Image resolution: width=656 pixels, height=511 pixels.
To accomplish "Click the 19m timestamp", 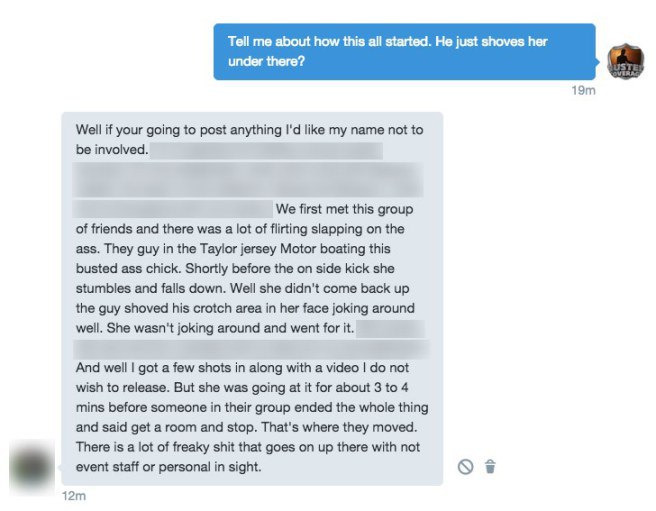I will coord(583,90).
